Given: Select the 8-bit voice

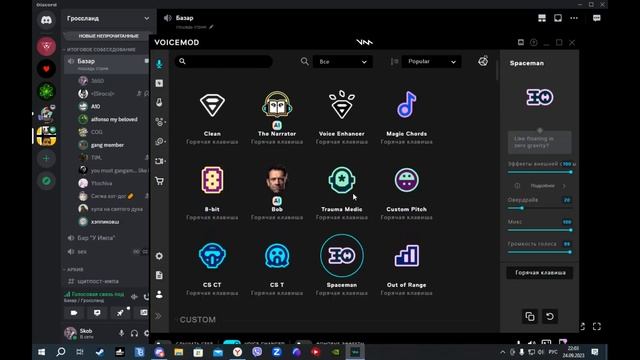Looking at the screenshot, I should 212,180.
